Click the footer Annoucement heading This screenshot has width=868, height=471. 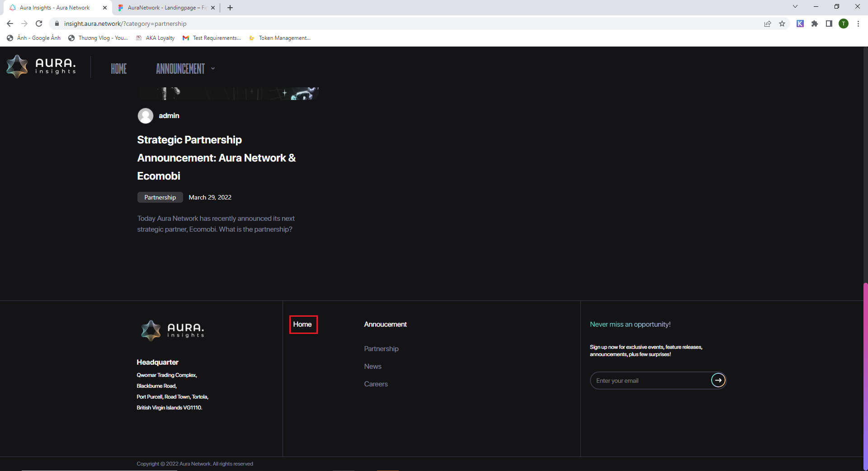coord(385,324)
